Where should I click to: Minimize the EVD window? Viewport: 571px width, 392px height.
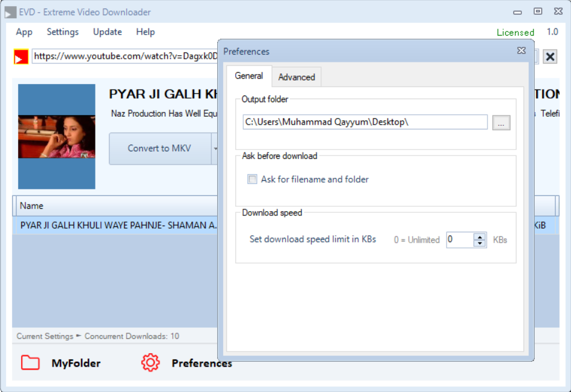tap(518, 12)
